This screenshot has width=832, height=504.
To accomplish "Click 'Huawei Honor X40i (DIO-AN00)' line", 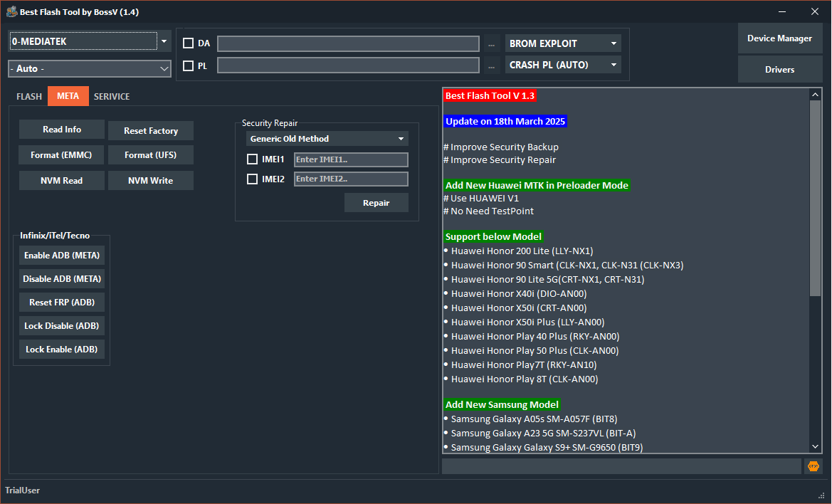I will pos(518,293).
